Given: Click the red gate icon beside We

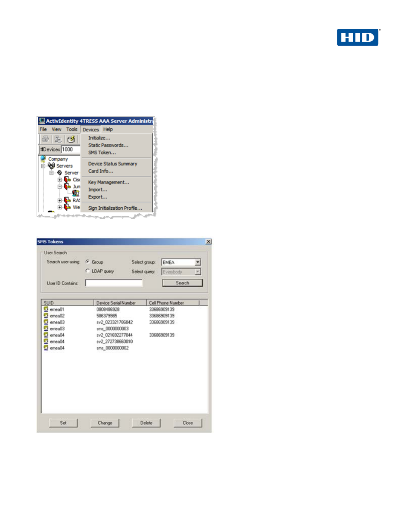Looking at the screenshot, I should 67,207.
